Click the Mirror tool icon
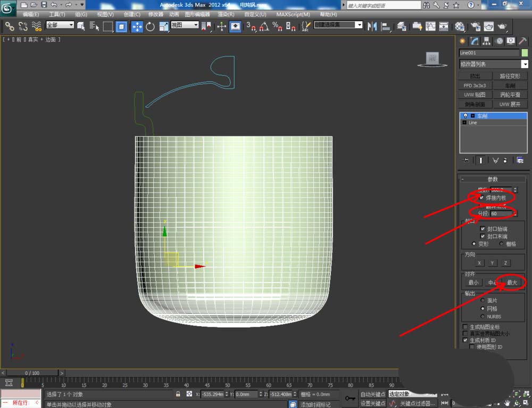This screenshot has height=408, width=532. (x=373, y=26)
